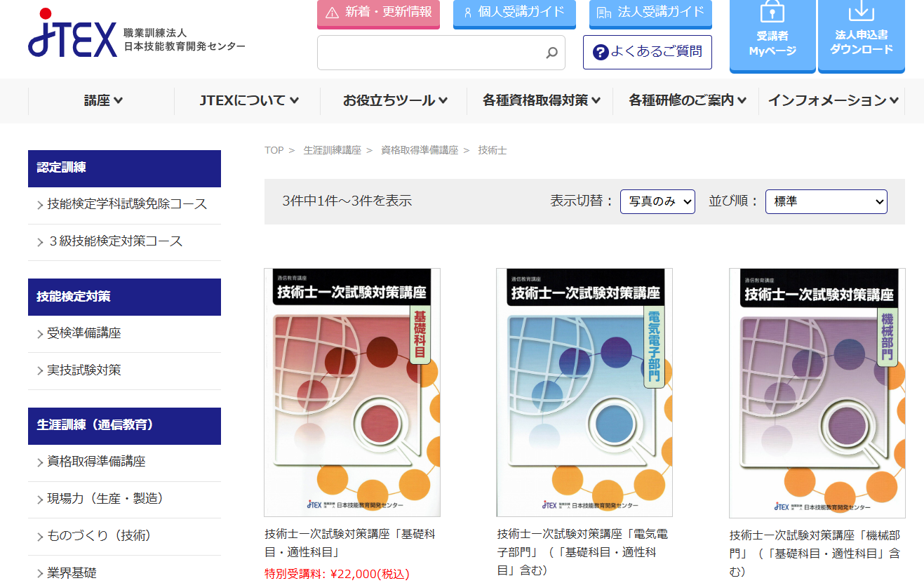Image resolution: width=924 pixels, height=583 pixels.
Task: Click the padlock icon for 受講者Myページ
Action: point(772,12)
